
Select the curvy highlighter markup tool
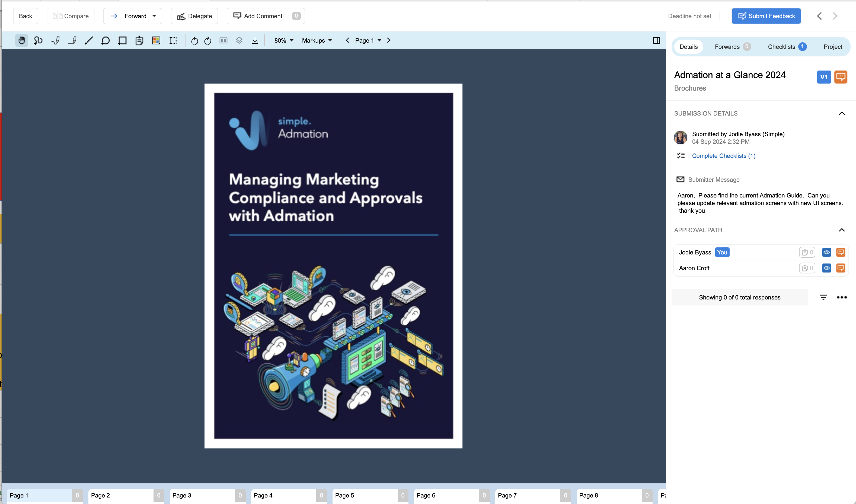55,40
